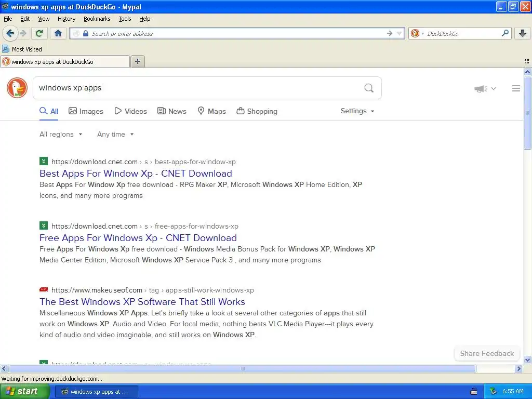Focus the address bar field
Screen dimensions: 532x399
tap(237, 33)
